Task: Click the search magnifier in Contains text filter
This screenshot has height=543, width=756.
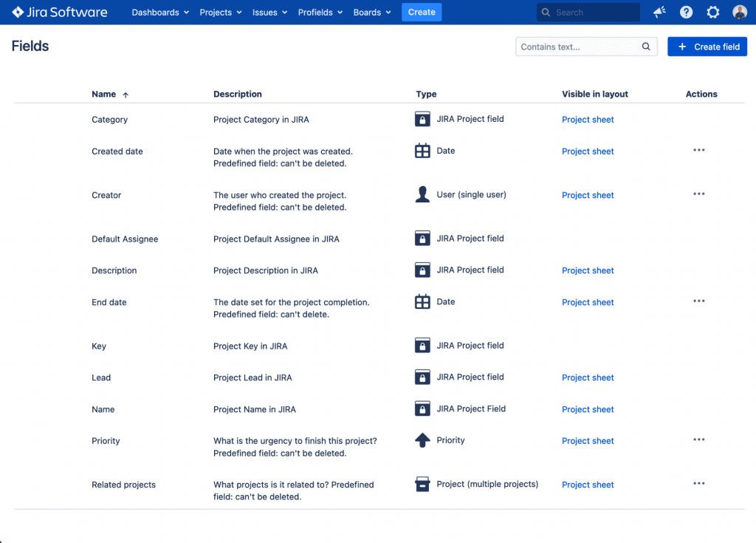Action: 646,47
